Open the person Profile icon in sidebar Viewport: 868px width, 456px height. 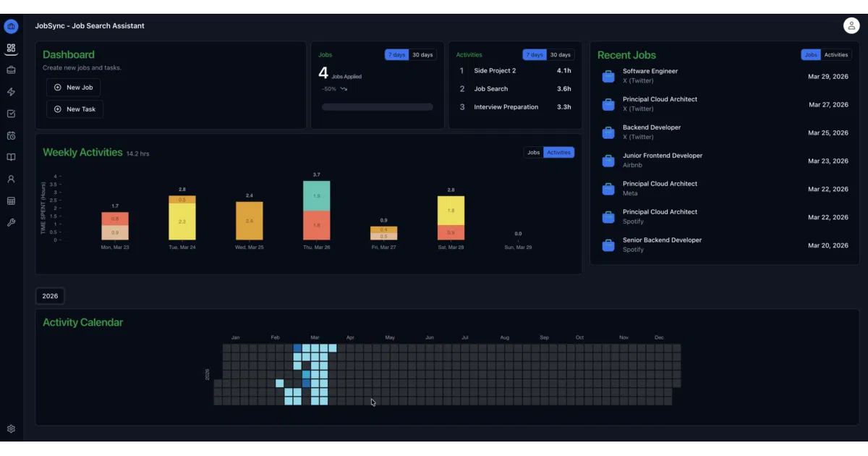[11, 179]
